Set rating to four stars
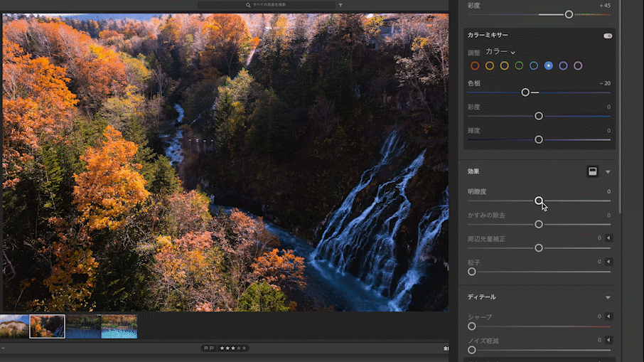Image resolution: width=644 pixels, height=362 pixels. coord(238,348)
